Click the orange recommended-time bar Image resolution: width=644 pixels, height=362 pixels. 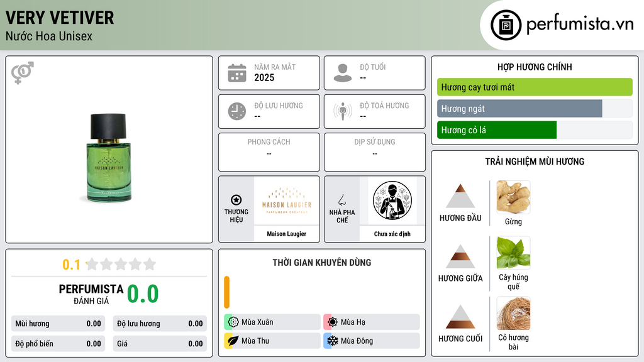[226, 292]
